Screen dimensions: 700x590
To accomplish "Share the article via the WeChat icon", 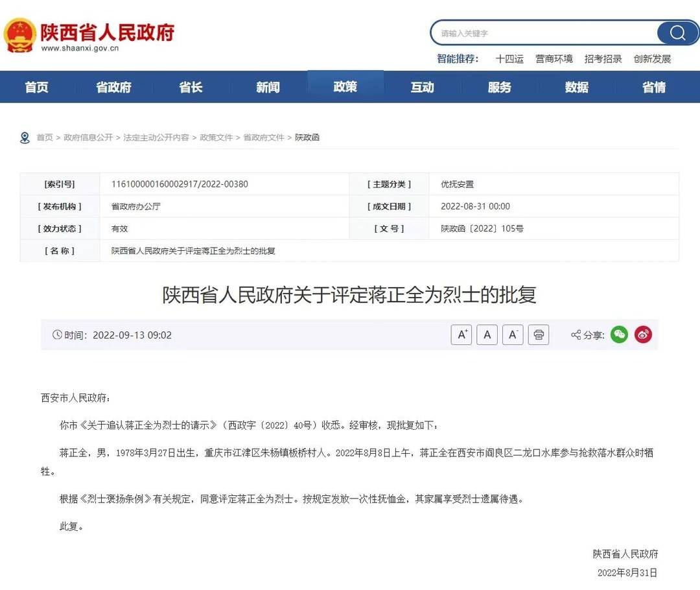I will point(619,335).
